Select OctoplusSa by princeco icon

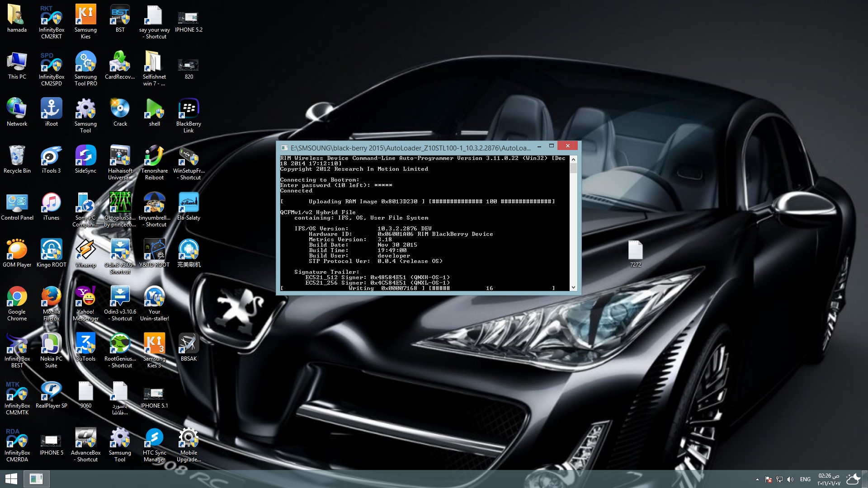(120, 210)
